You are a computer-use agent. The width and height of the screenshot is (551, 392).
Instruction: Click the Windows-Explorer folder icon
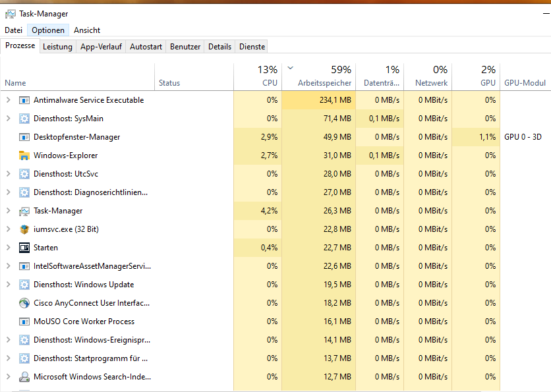click(24, 155)
